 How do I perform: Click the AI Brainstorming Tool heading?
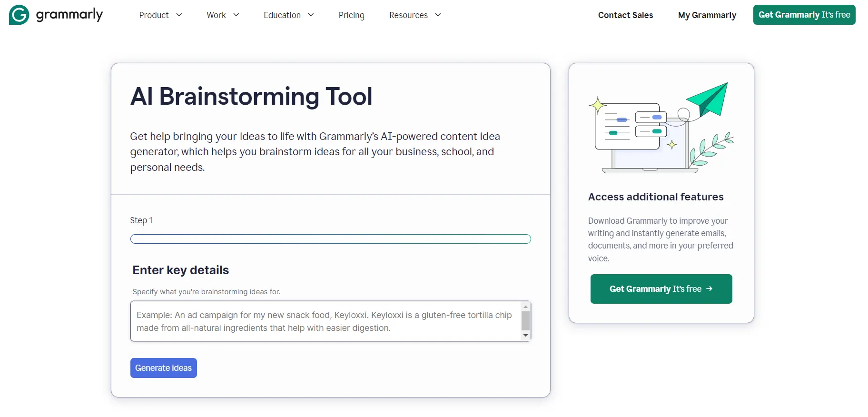[251, 97]
